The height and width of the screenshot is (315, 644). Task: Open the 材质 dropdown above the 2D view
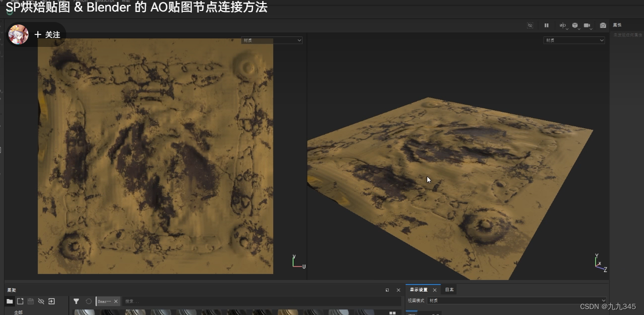tap(272, 40)
